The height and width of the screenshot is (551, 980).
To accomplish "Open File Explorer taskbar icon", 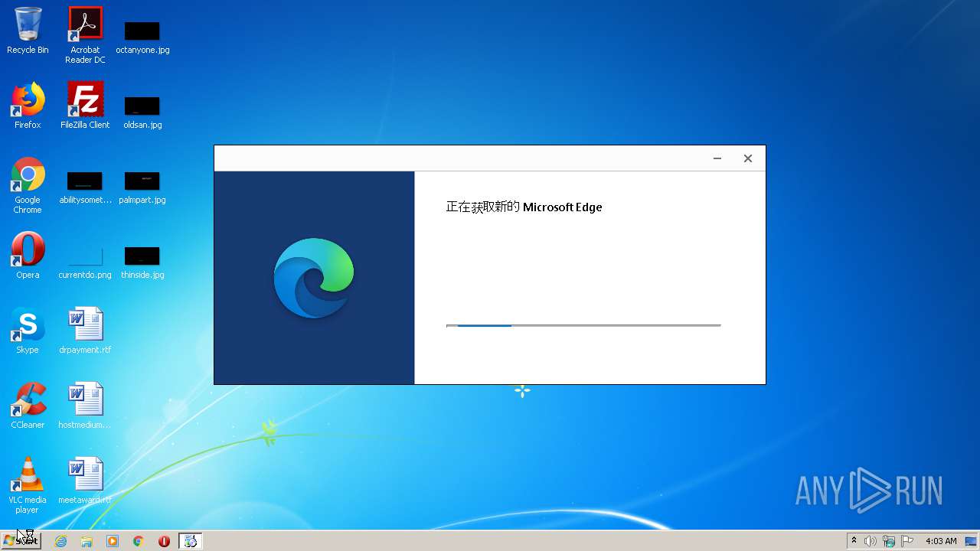I will click(87, 541).
